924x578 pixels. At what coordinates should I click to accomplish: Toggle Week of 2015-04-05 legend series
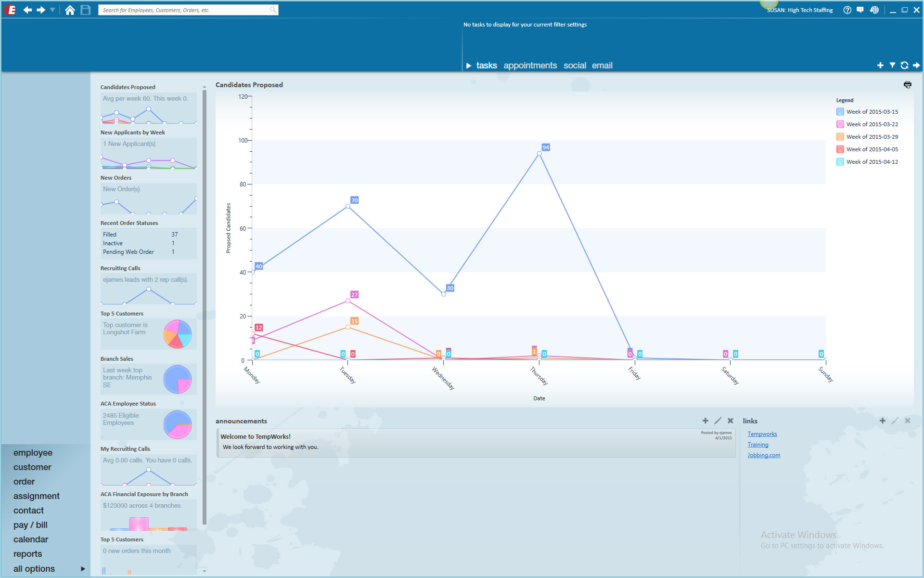[x=840, y=149]
